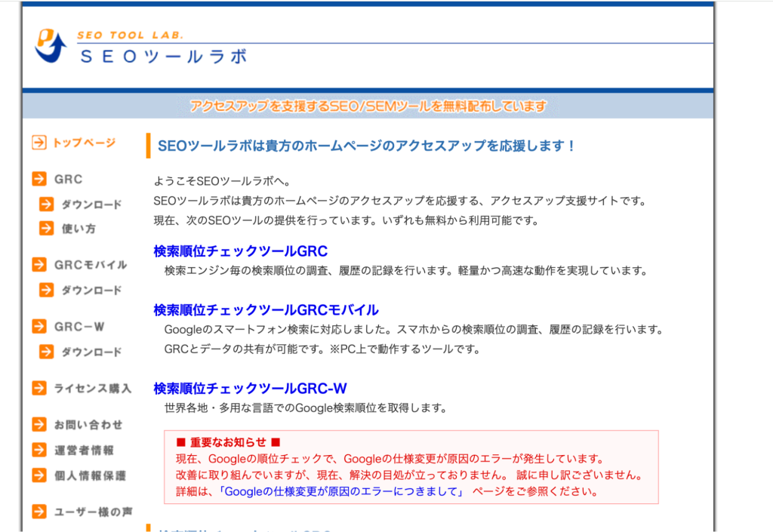Screen dimensions: 773x532
Task: Click the 世界各地・多用な言語でのGoogle検索順位を取得します。 text
Action: pyautogui.click(x=306, y=407)
